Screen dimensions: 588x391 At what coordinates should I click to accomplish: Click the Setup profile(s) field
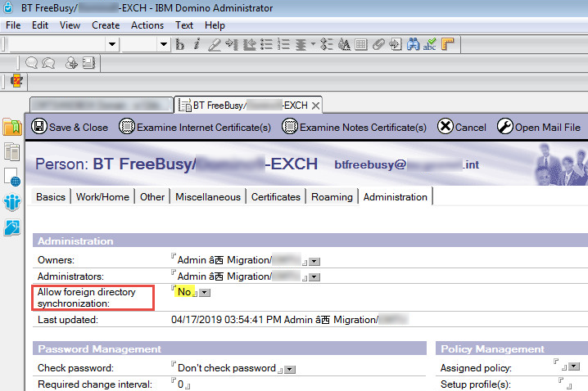[566, 384]
